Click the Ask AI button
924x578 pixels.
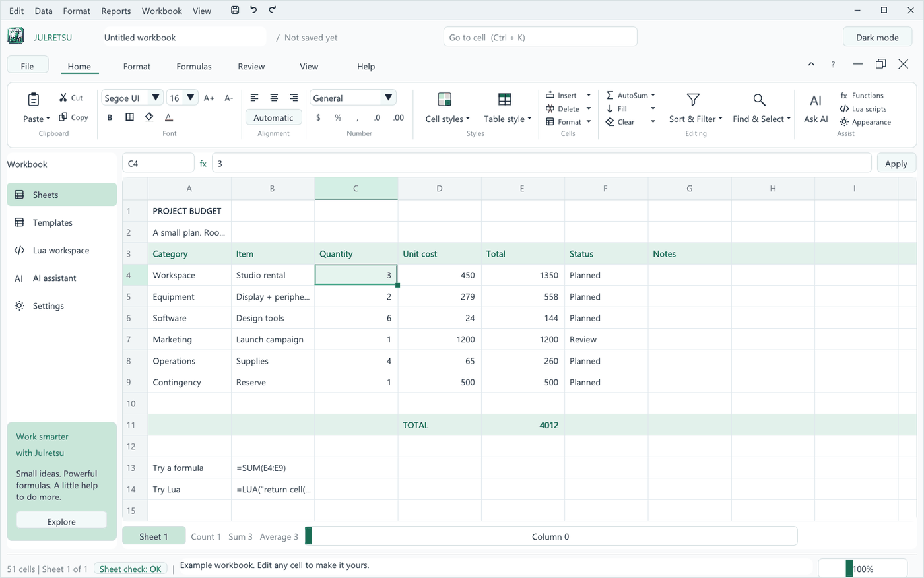coord(816,108)
